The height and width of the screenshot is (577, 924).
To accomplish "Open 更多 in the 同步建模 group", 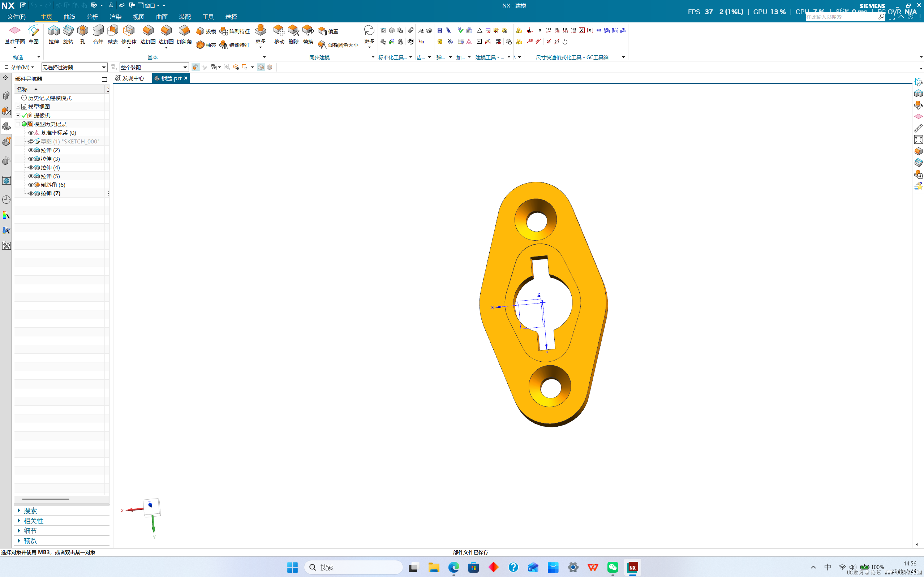I will (x=369, y=36).
